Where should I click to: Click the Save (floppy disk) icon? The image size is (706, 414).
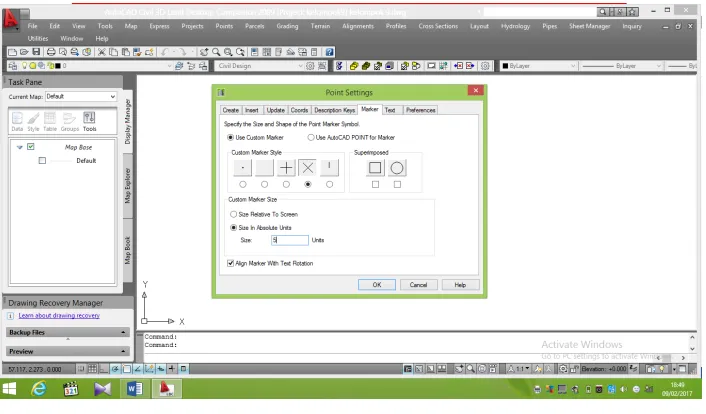coord(36,52)
